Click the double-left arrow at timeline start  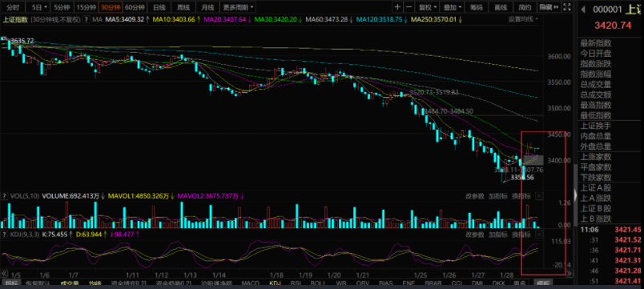click(4, 274)
